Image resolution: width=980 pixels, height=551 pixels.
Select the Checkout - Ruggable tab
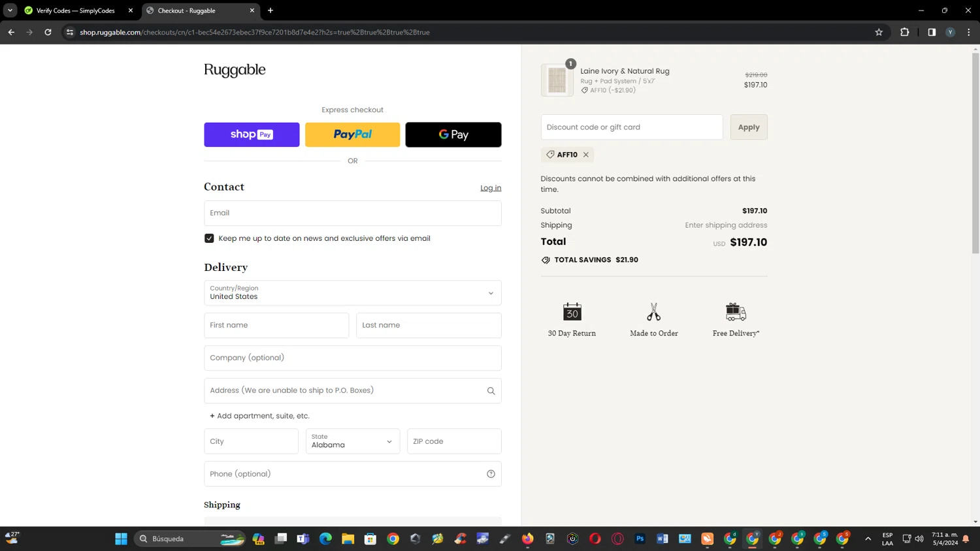196,10
